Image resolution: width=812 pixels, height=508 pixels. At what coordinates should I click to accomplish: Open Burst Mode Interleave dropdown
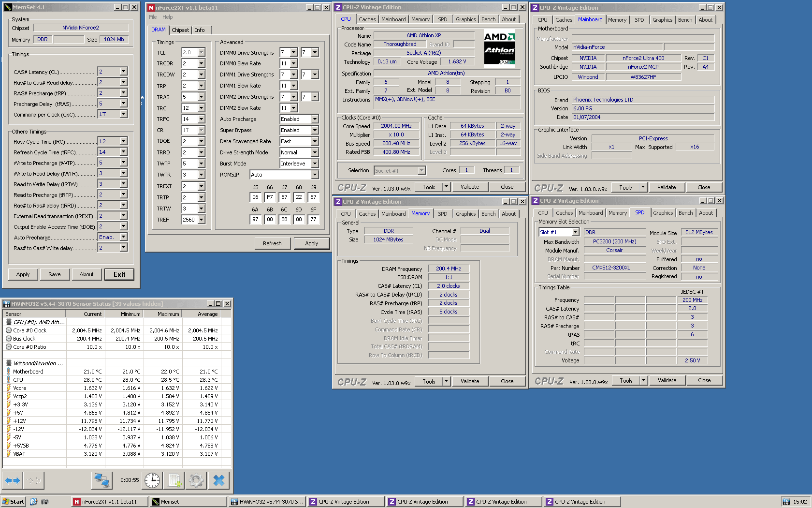point(315,164)
